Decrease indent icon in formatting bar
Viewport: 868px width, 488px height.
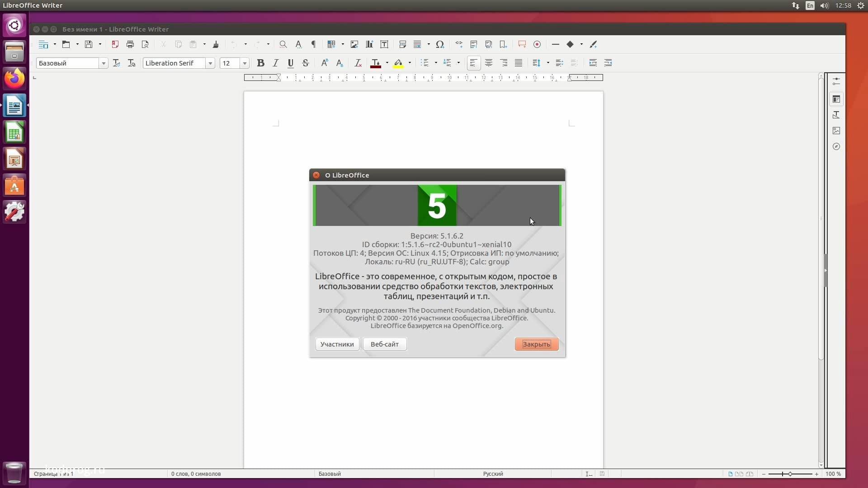(x=608, y=63)
